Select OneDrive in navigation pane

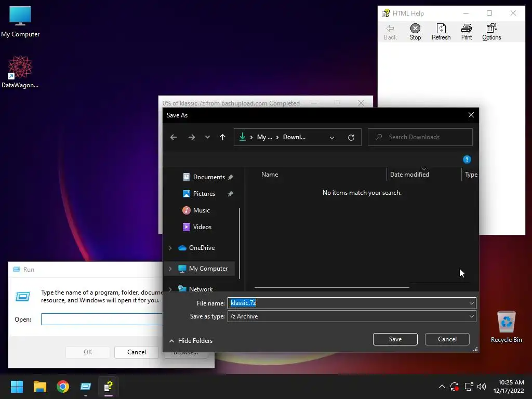[x=202, y=248]
